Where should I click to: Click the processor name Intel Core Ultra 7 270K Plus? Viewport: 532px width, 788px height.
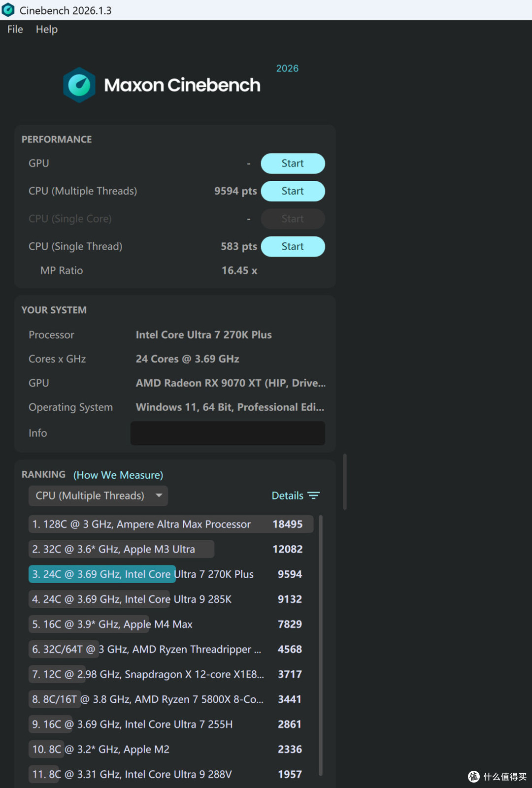pyautogui.click(x=204, y=335)
